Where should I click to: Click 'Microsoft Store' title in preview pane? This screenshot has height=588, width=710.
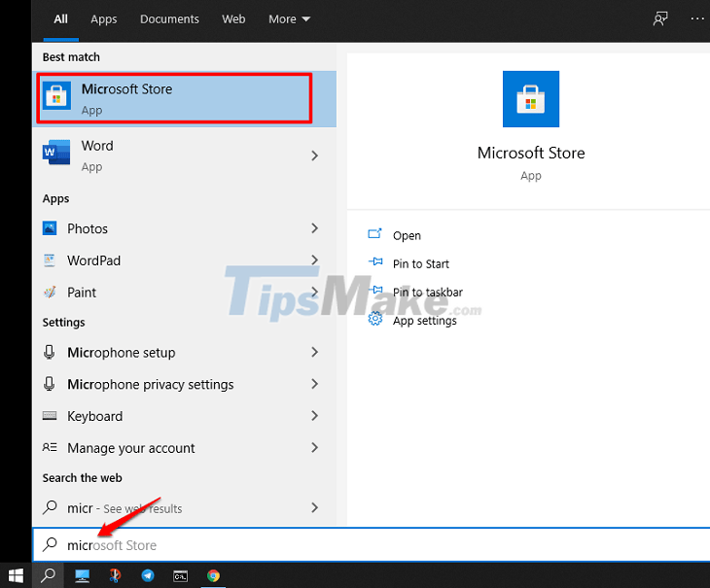coord(531,153)
